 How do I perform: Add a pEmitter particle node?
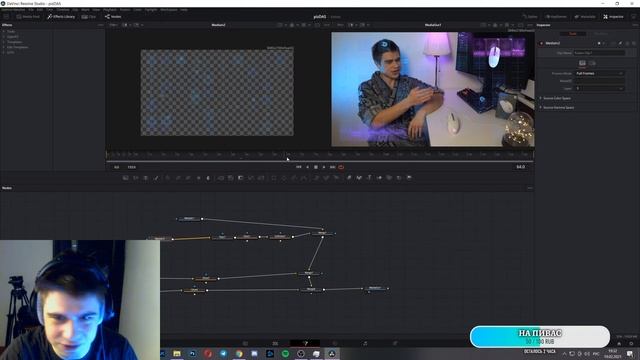coord(316,178)
